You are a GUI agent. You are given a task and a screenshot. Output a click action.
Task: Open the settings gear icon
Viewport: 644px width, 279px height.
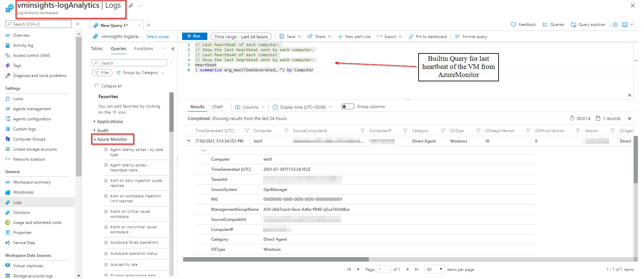coord(615,25)
